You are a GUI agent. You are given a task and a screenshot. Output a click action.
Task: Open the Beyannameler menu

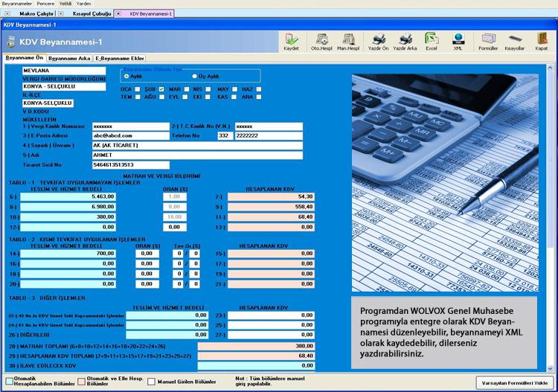click(16, 3)
